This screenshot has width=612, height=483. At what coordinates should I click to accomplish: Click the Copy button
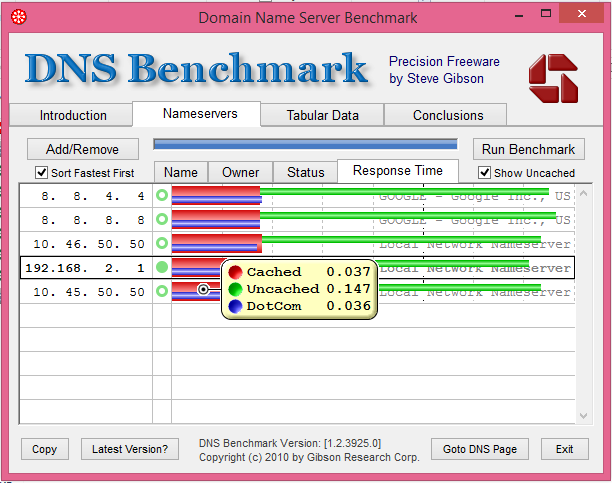pos(44,449)
